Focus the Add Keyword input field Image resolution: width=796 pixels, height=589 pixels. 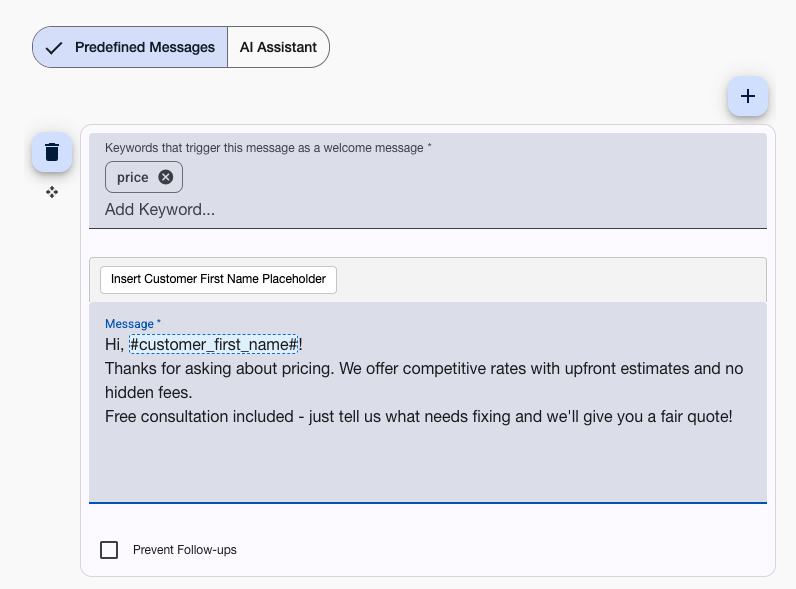pyautogui.click(x=300, y=210)
